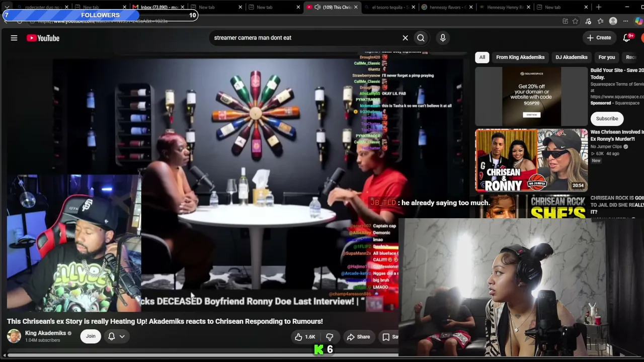Image resolution: width=644 pixels, height=362 pixels.
Task: Open a new browser tab
Action: click(599, 7)
